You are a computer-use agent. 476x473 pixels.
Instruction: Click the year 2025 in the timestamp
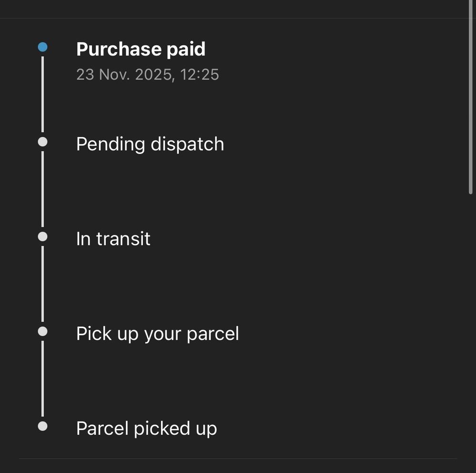pos(153,75)
